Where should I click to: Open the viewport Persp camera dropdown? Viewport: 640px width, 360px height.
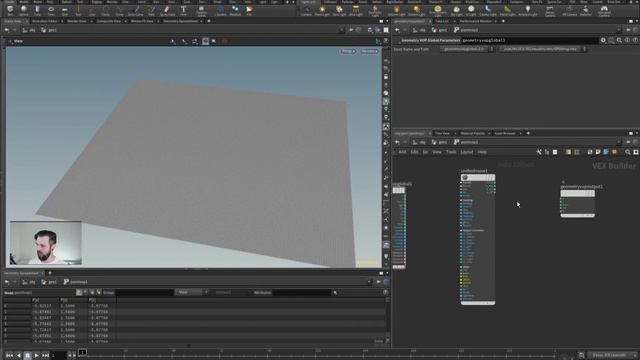pos(348,51)
